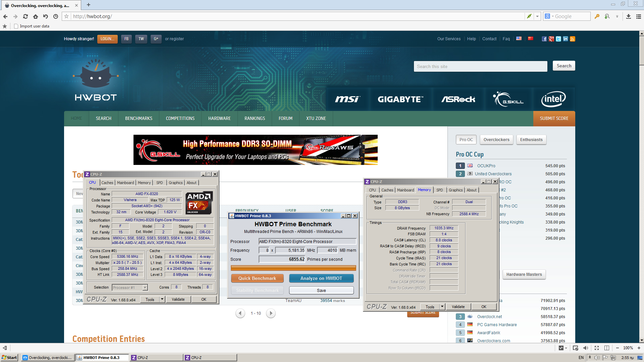This screenshot has width=644, height=362.
Task: Expand the toolbar overflow arrow near key icon
Action: pyautogui.click(x=617, y=16)
